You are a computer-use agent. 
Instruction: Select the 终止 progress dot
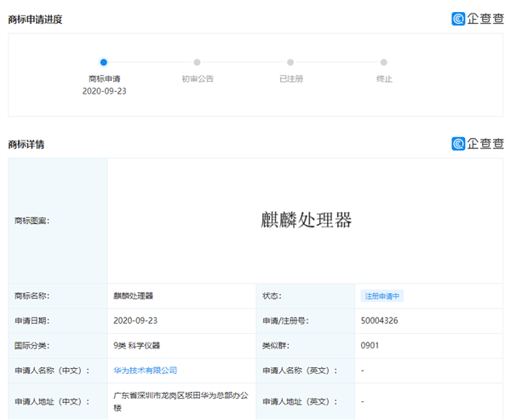click(x=384, y=62)
